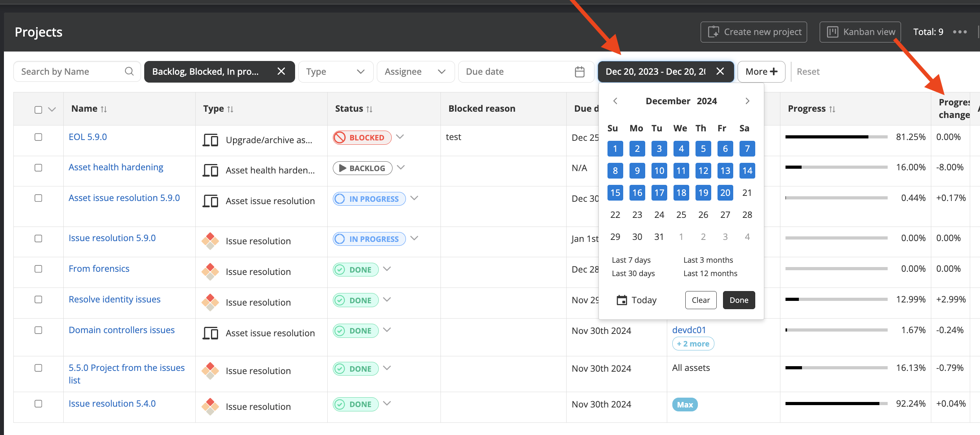Choose the Last 3 months preset
The width and height of the screenshot is (980, 435).
(708, 260)
